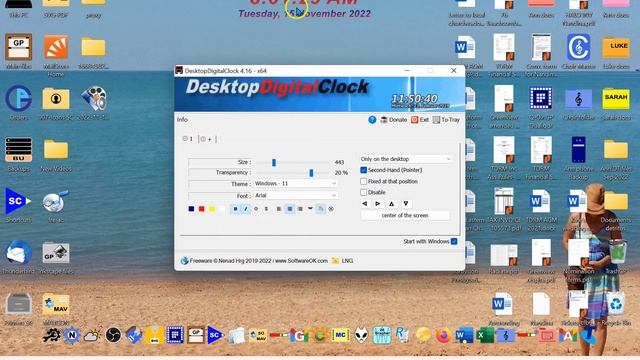Click the Transparency value 20 %
The image size is (640, 360).
(x=341, y=173)
